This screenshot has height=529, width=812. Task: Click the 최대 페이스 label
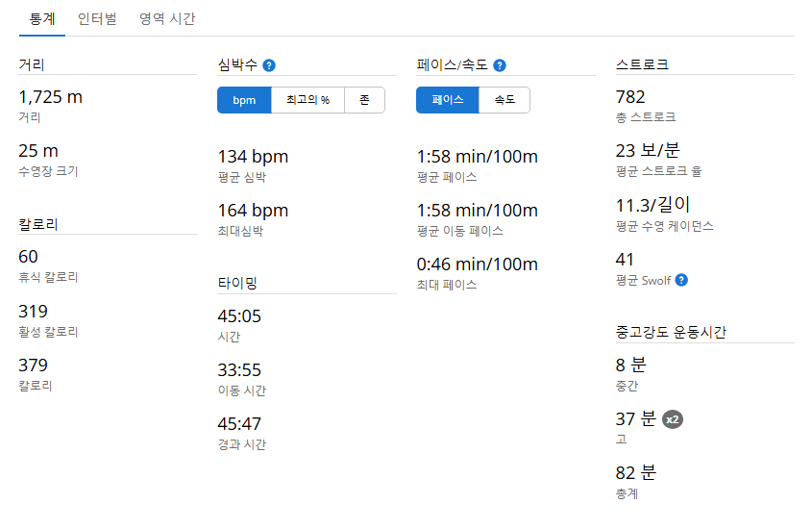click(x=447, y=285)
